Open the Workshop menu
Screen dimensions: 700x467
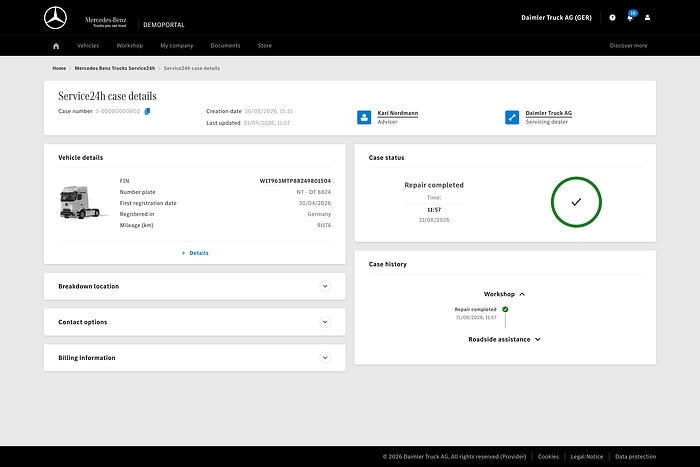[x=129, y=46]
